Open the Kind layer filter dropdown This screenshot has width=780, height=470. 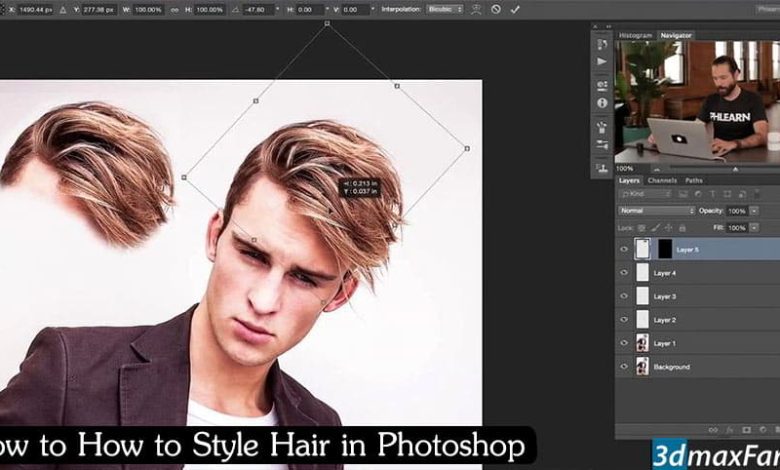point(646,194)
